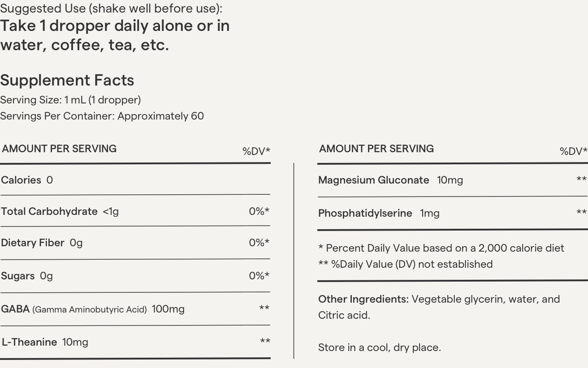This screenshot has height=368, width=588.
Task: Click the Percent Daily Value footnote
Action: coord(441,248)
